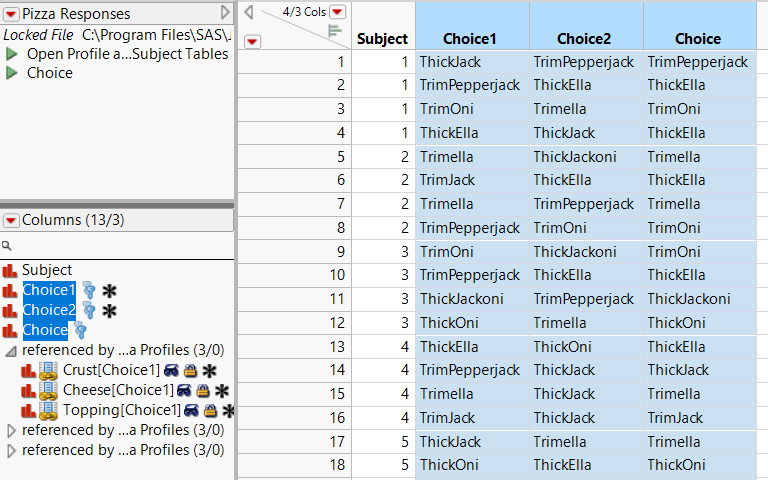Click the Cheese[Choice1] lock icon
Screen dimensions: 768x480
[x=203, y=391]
